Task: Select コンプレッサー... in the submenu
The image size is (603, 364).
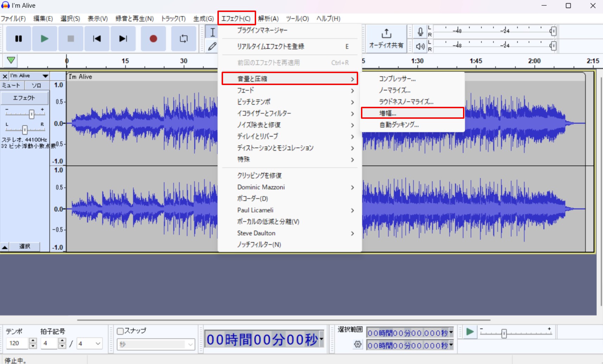Action: (x=412, y=79)
